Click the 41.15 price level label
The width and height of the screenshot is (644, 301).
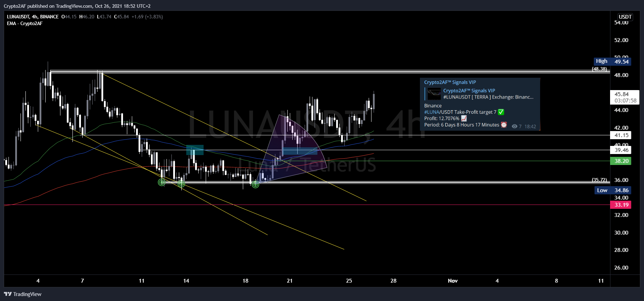621,135
